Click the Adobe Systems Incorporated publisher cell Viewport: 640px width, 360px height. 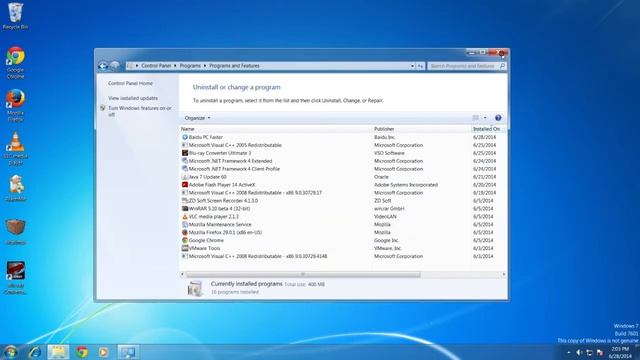coord(406,185)
